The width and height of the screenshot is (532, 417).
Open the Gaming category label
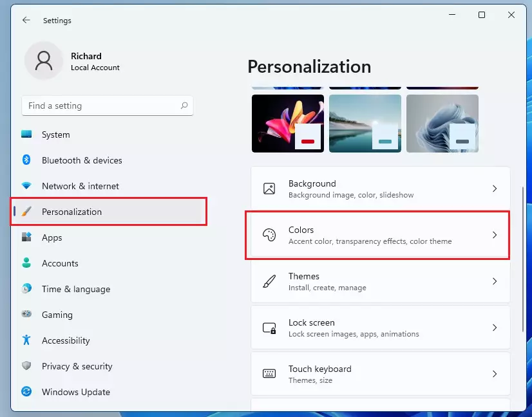tap(57, 315)
